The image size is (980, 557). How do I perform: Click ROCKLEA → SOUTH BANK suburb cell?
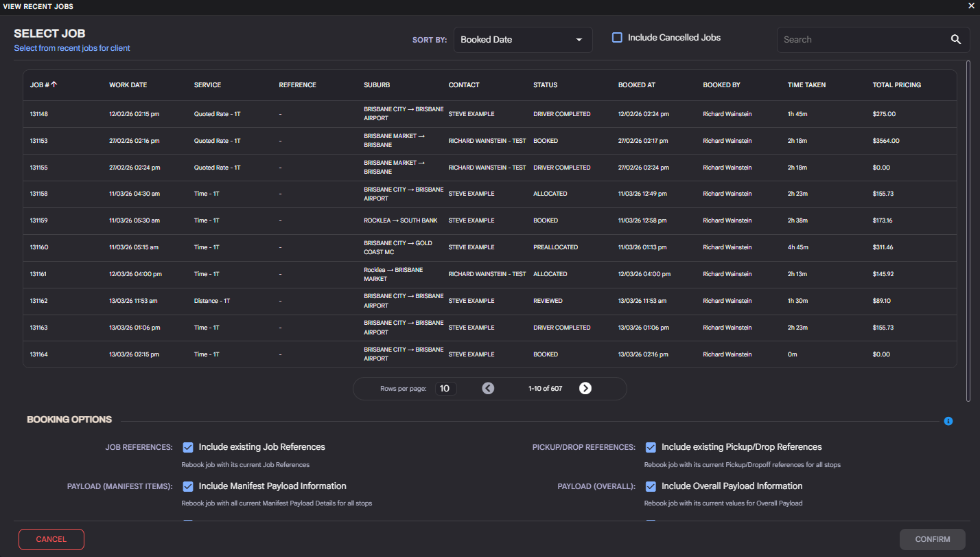point(401,220)
